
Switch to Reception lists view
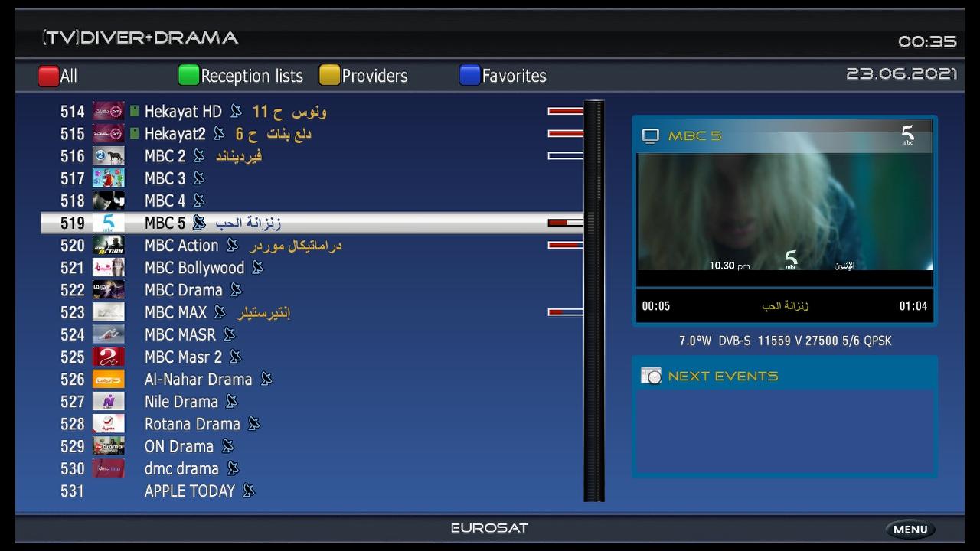(252, 76)
